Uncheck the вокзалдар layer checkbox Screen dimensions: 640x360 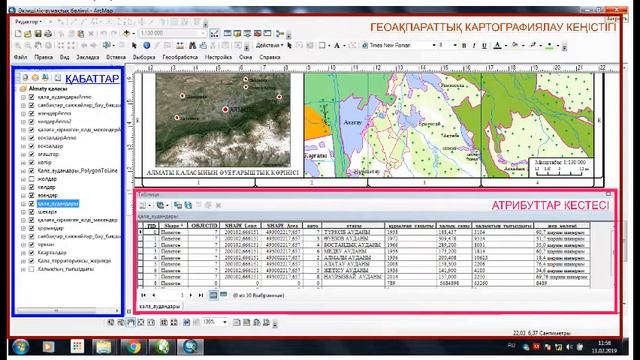coord(31,146)
